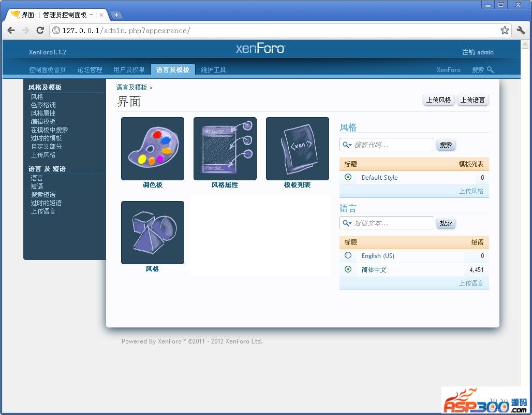Select the 简体中文 language radio
The width and height of the screenshot is (532, 415).
pyautogui.click(x=348, y=269)
